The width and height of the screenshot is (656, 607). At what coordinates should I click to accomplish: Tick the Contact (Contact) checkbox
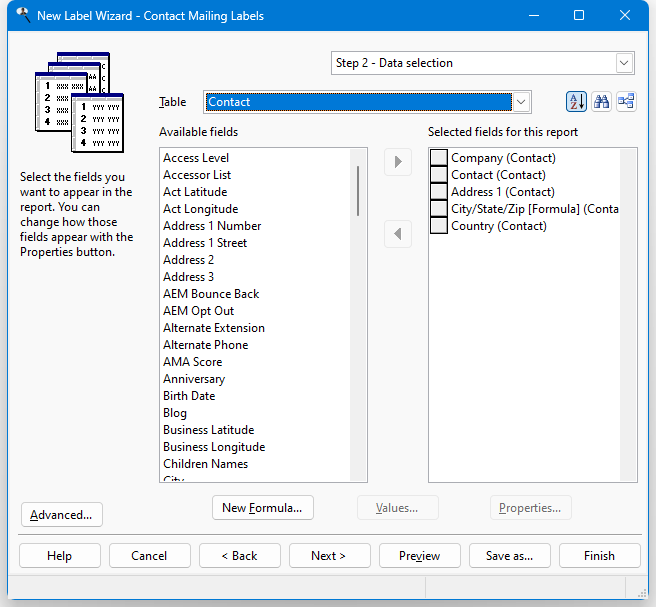pyautogui.click(x=439, y=175)
